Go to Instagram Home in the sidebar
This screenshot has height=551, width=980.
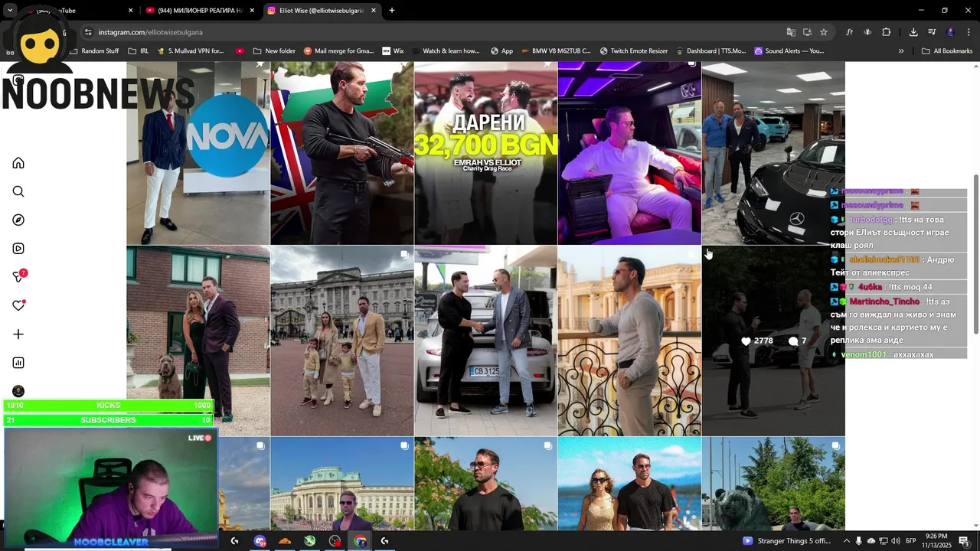[x=18, y=163]
